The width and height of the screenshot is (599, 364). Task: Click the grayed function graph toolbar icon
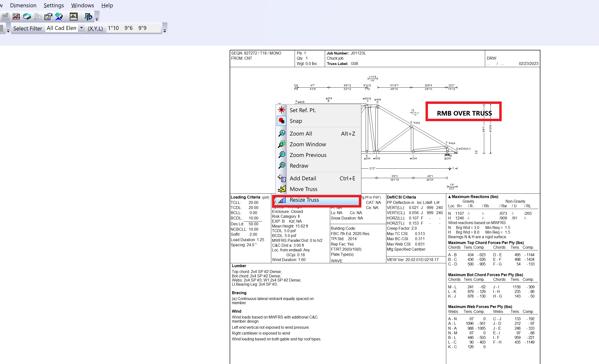(x=38, y=17)
